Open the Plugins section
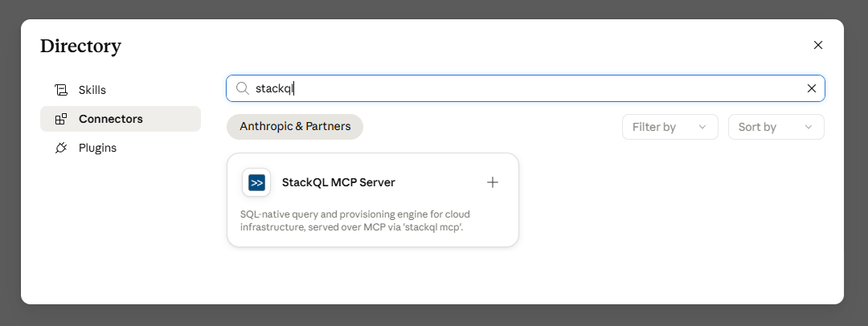Viewport: 868px width, 326px height. click(120, 148)
